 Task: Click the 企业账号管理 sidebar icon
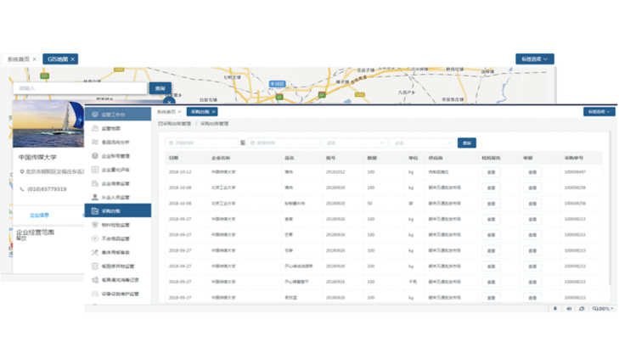click(x=94, y=155)
